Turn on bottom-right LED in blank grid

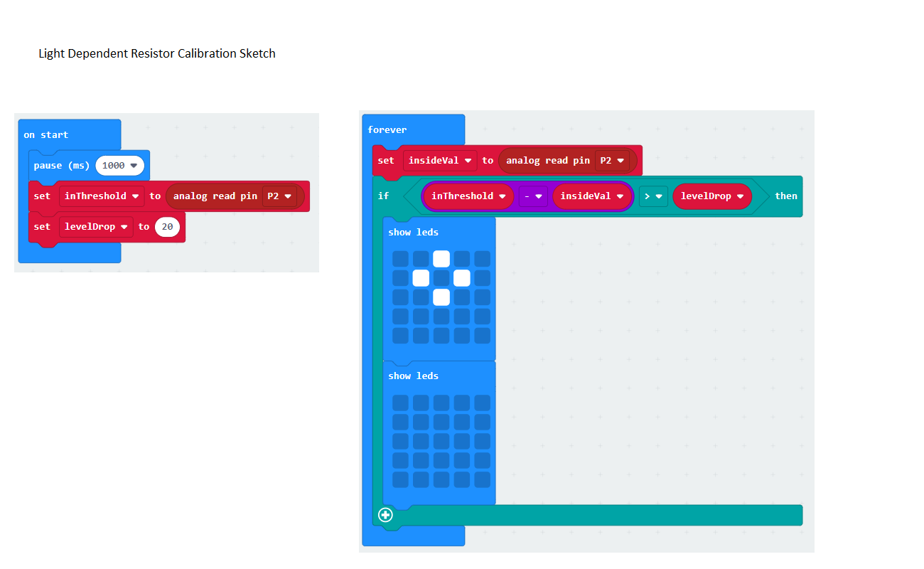[x=483, y=479]
